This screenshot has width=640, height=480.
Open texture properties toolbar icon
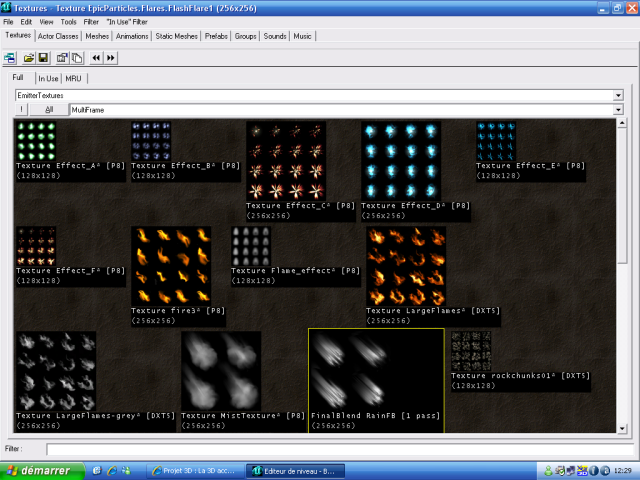tap(62, 58)
